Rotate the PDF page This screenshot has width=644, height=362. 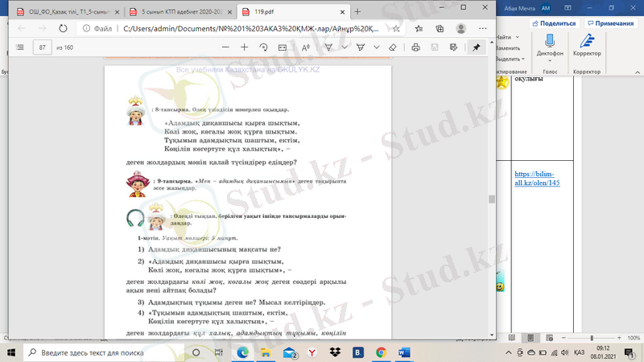263,47
